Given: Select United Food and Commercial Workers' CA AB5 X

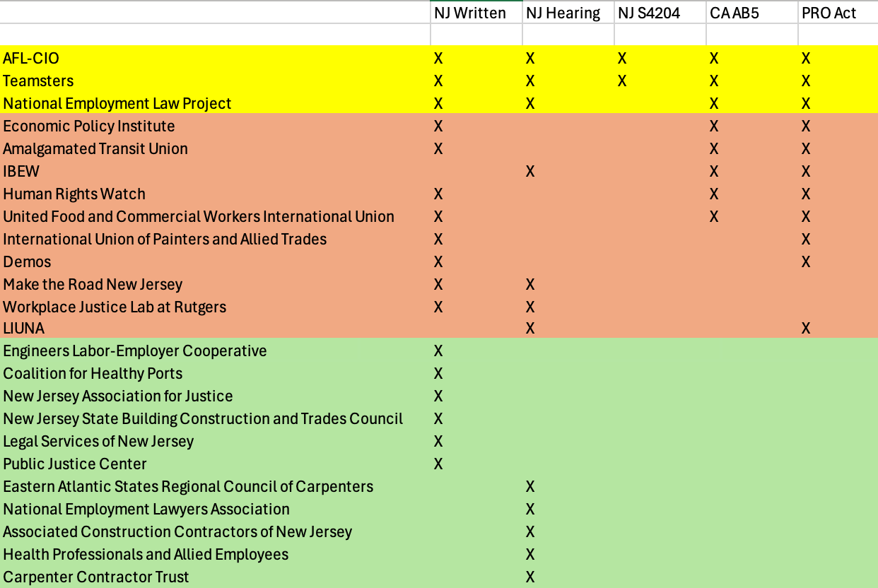Looking at the screenshot, I should click(714, 216).
